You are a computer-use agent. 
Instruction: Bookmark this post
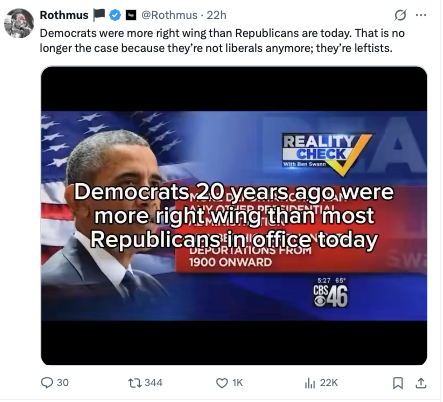tap(398, 383)
